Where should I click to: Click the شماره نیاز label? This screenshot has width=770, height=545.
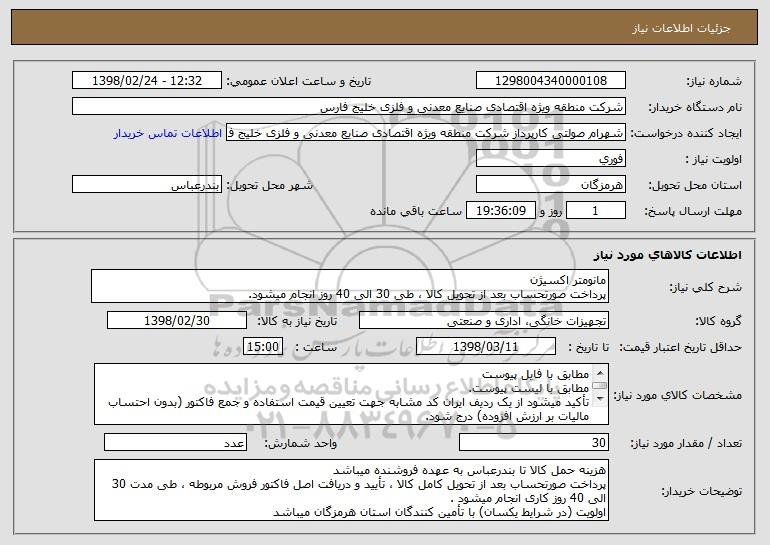click(714, 81)
